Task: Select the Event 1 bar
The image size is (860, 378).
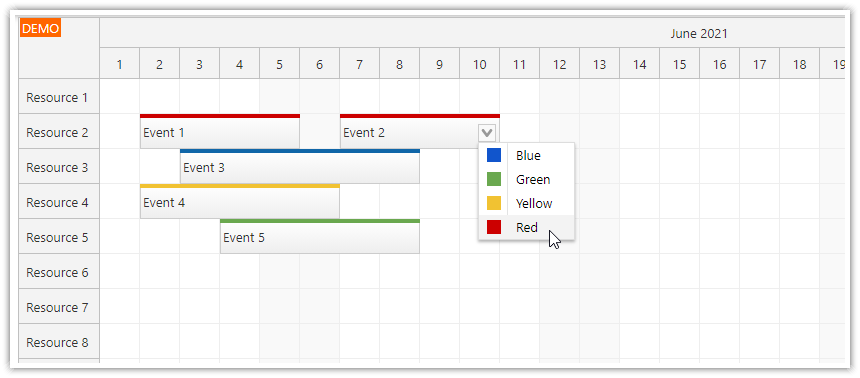Action: point(220,131)
